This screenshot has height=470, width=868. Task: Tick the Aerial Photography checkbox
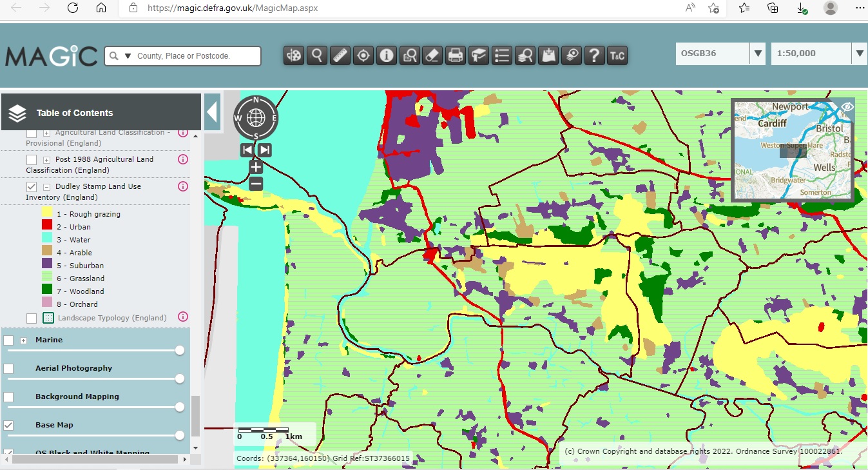(8, 369)
